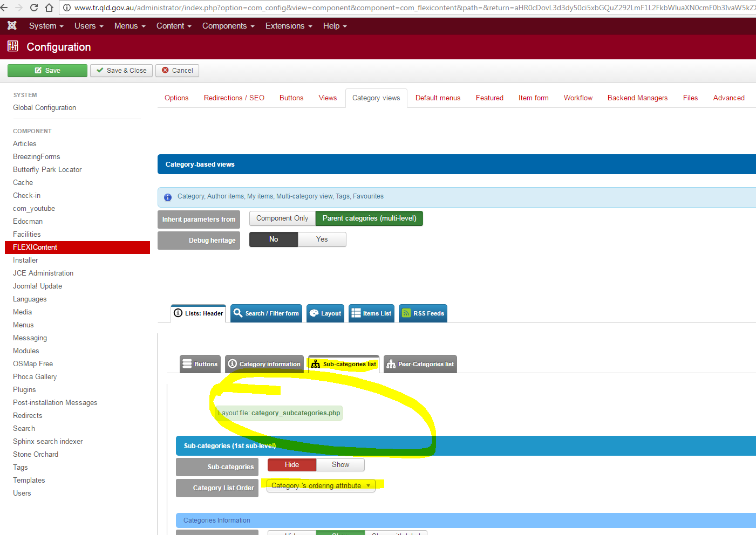The height and width of the screenshot is (535, 756).
Task: Set Sub-categories to Show
Action: coord(340,465)
